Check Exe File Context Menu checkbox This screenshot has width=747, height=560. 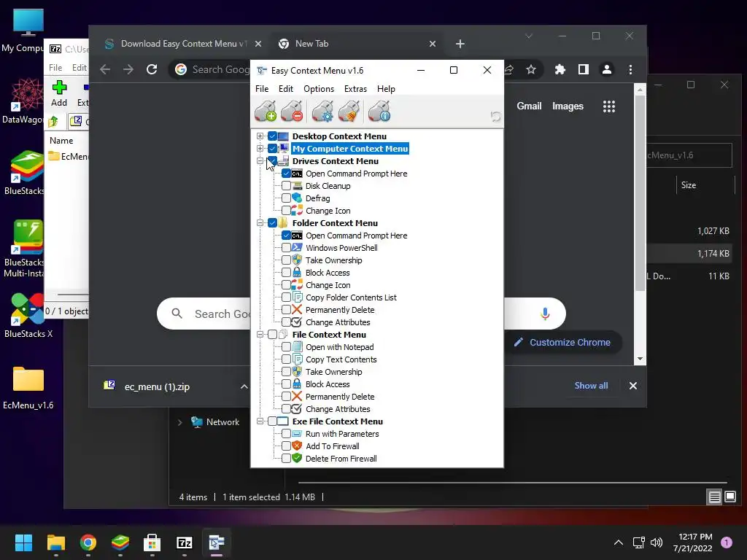[x=273, y=421]
